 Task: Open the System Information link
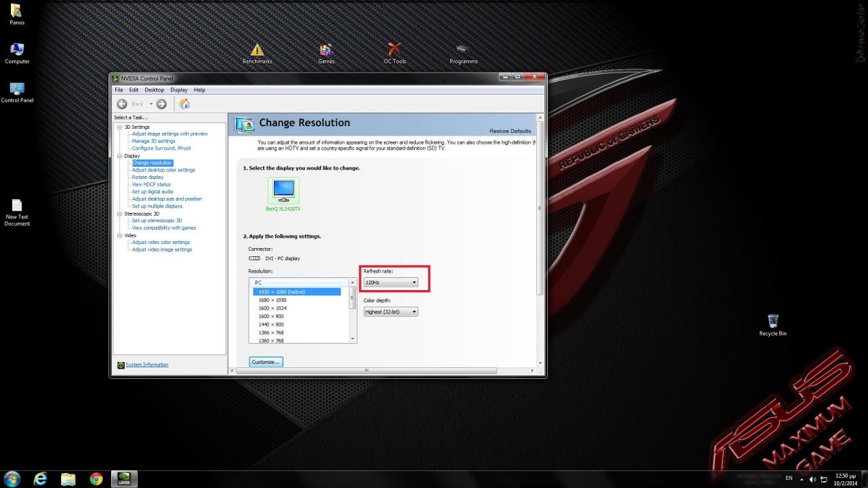pos(146,365)
